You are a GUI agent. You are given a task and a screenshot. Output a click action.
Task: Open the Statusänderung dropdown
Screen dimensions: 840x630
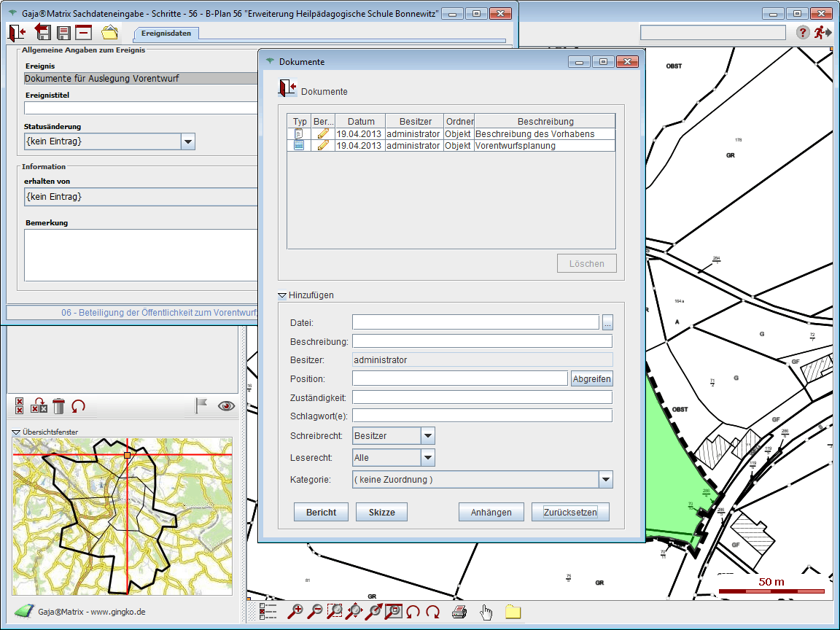click(188, 141)
